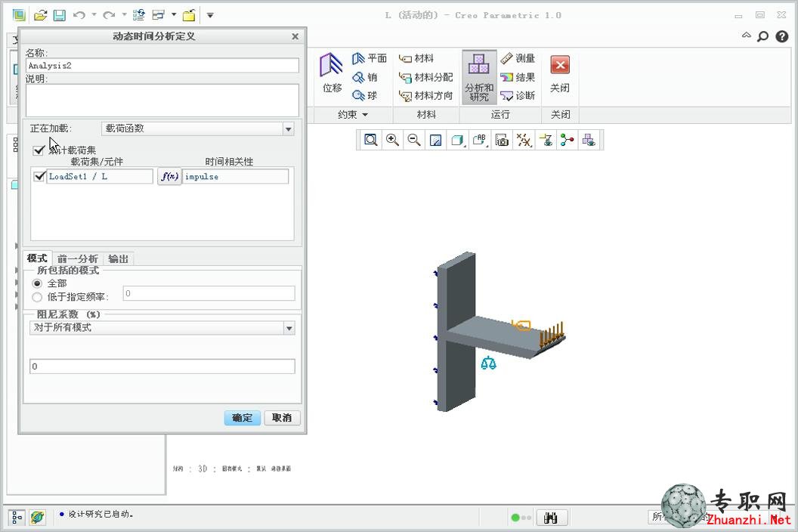
Task: Open file from quick access toolbar
Action: pyautogui.click(x=40, y=15)
